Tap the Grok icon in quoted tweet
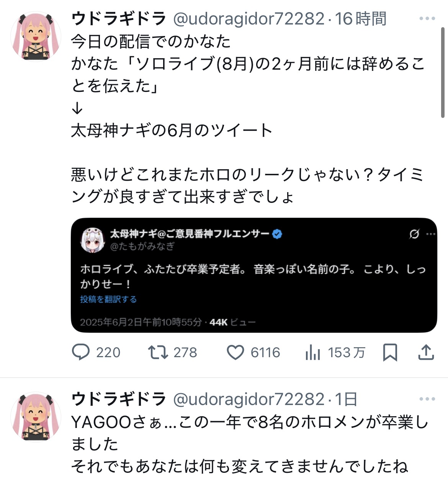 [x=414, y=234]
